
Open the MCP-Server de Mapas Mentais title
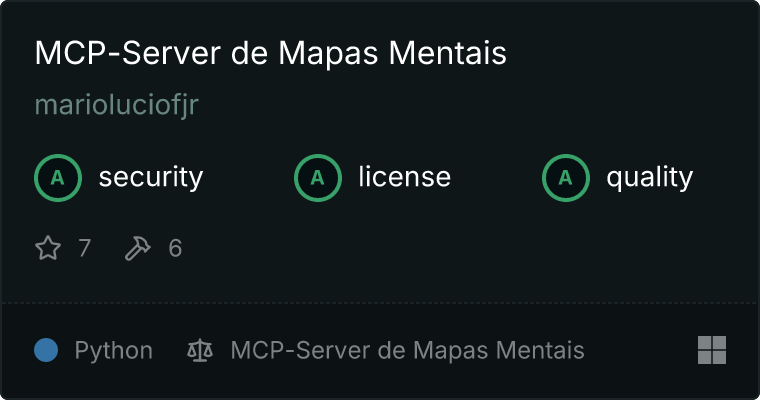pyautogui.click(x=270, y=52)
